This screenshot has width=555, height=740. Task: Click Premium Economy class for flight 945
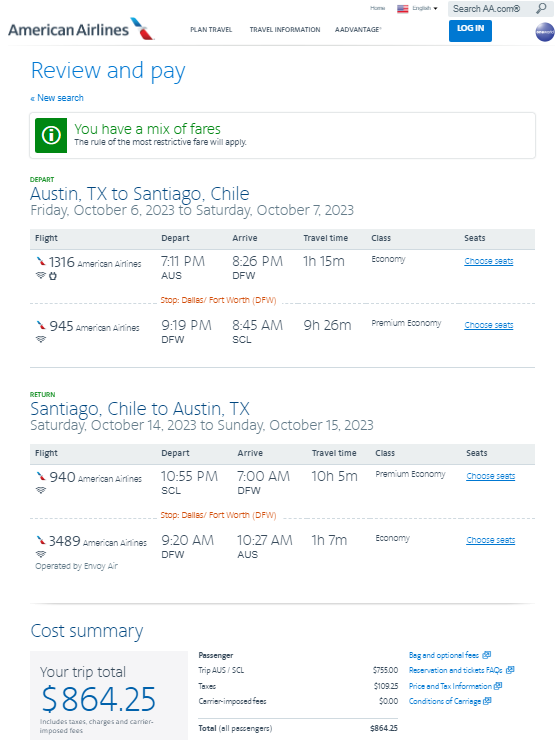pyautogui.click(x=406, y=323)
